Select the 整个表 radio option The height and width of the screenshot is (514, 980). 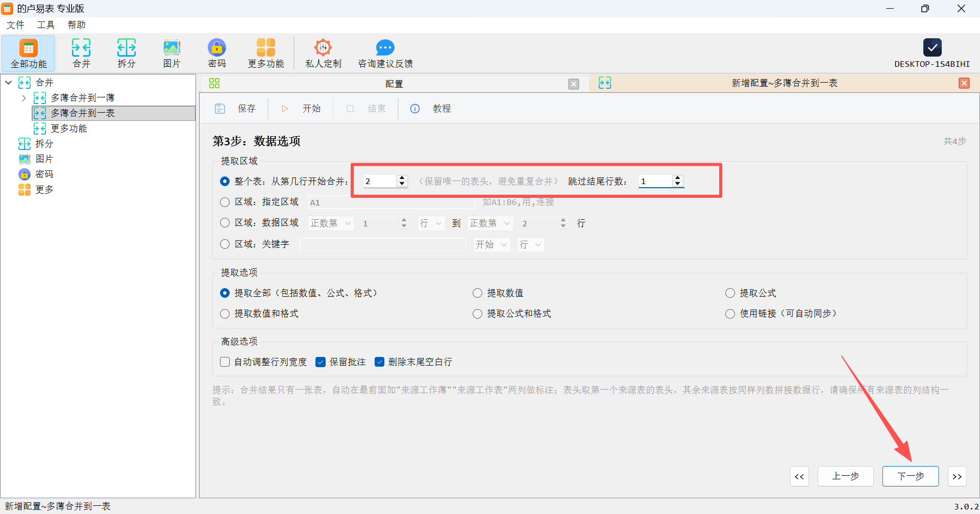tap(225, 182)
